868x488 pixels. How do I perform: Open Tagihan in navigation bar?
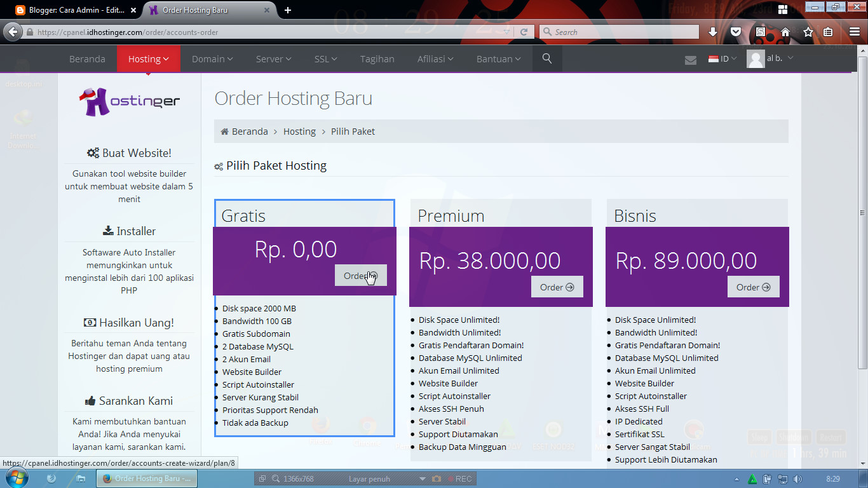pyautogui.click(x=377, y=58)
